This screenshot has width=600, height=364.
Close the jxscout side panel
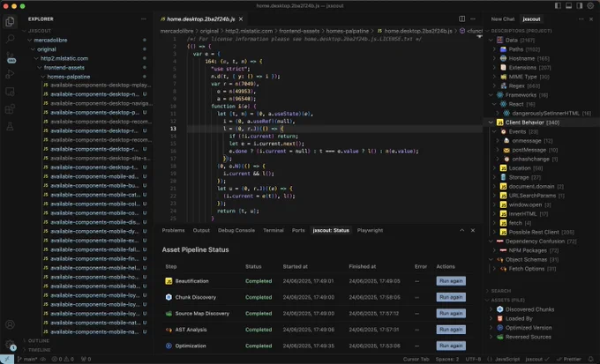[591, 19]
